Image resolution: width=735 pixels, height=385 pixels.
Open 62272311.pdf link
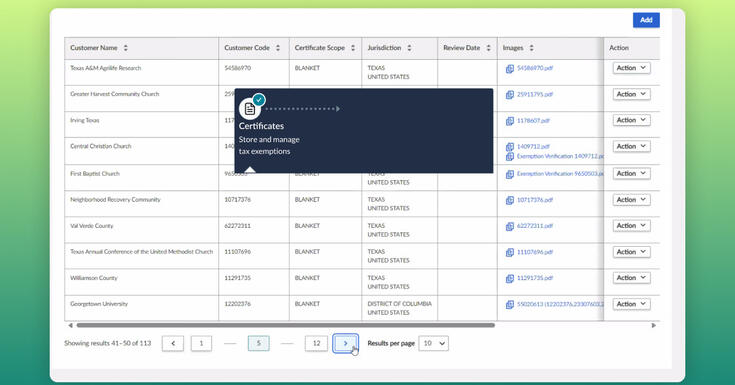tap(535, 226)
